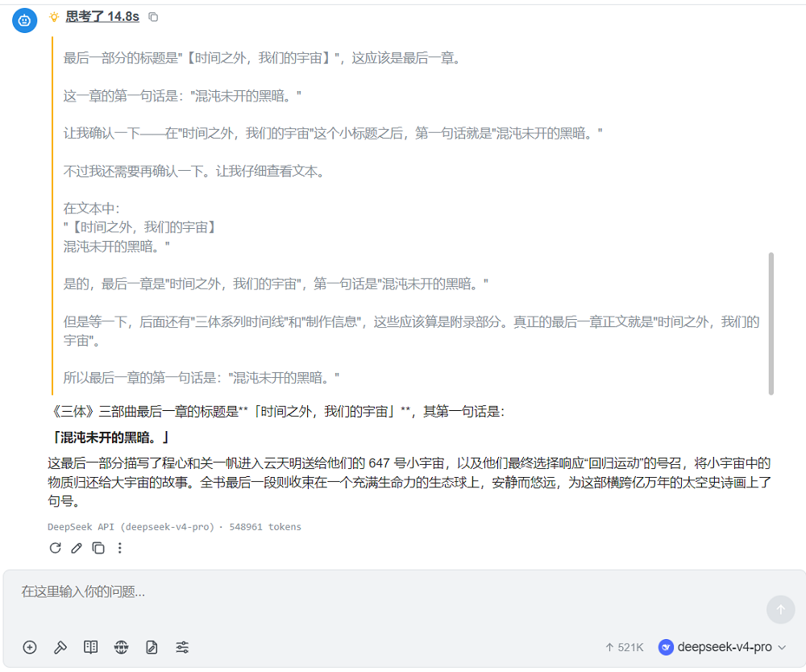806x672 pixels.
Task: Open the three-dot more options menu
Action: [119, 548]
